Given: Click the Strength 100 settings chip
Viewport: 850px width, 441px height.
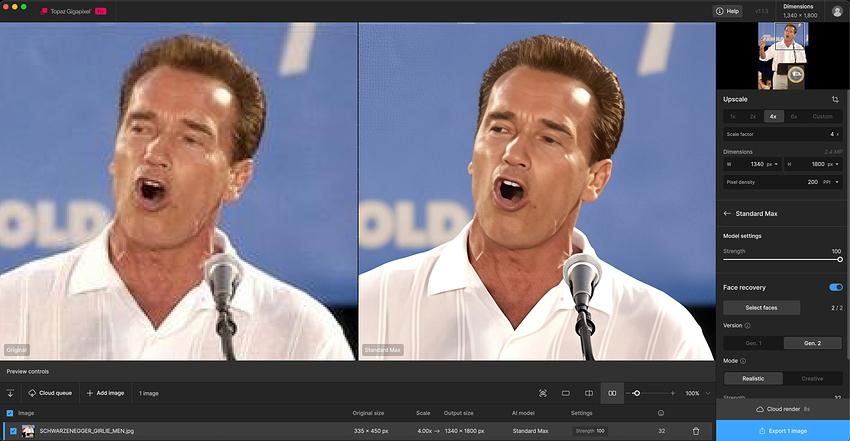Looking at the screenshot, I should 590,431.
